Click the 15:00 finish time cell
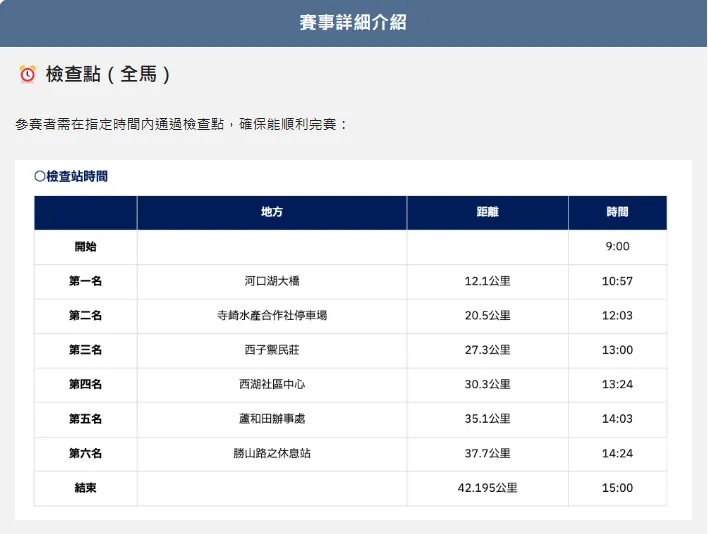The height and width of the screenshot is (534, 708). [x=617, y=488]
